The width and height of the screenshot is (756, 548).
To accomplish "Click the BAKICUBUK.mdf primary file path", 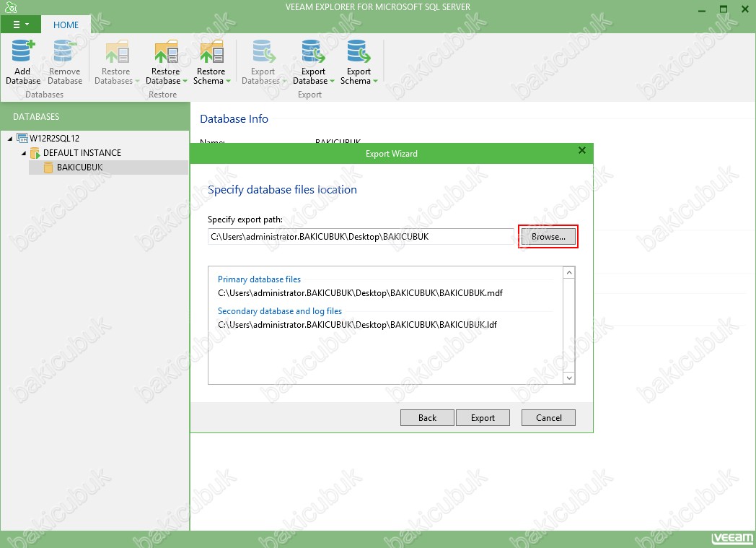I will click(360, 293).
